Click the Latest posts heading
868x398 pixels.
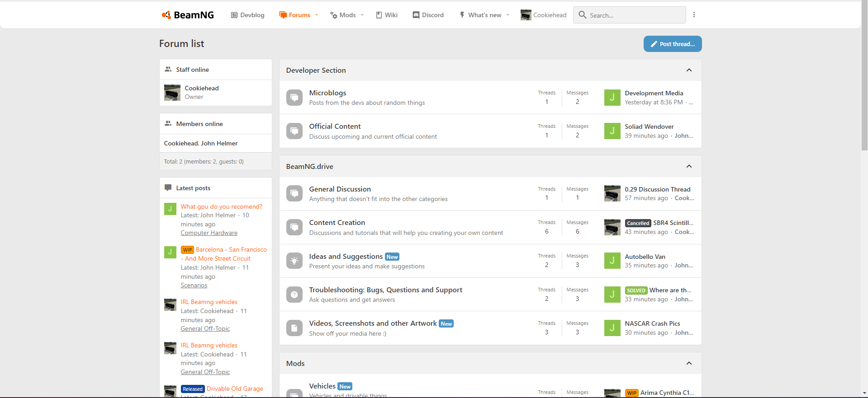[x=193, y=188]
